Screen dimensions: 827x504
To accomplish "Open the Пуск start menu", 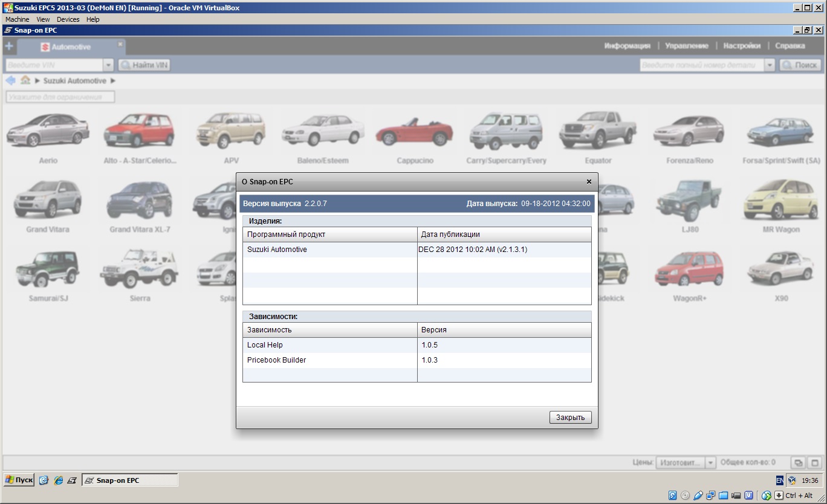I will (19, 480).
